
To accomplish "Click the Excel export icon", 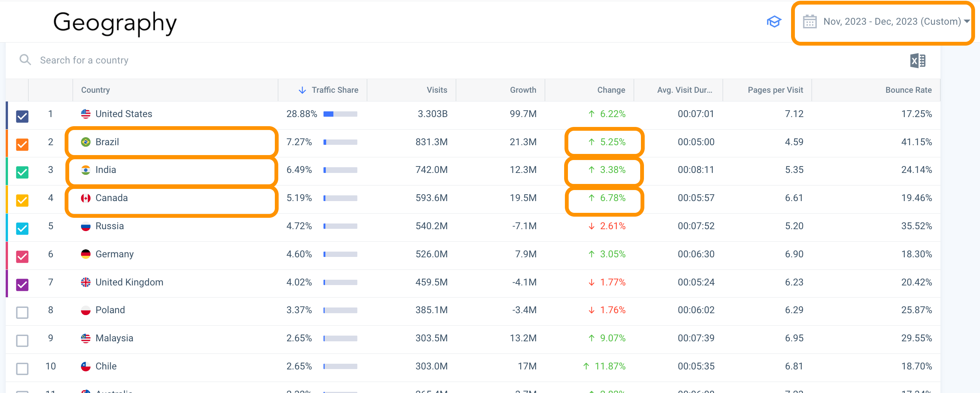I will coord(918,60).
